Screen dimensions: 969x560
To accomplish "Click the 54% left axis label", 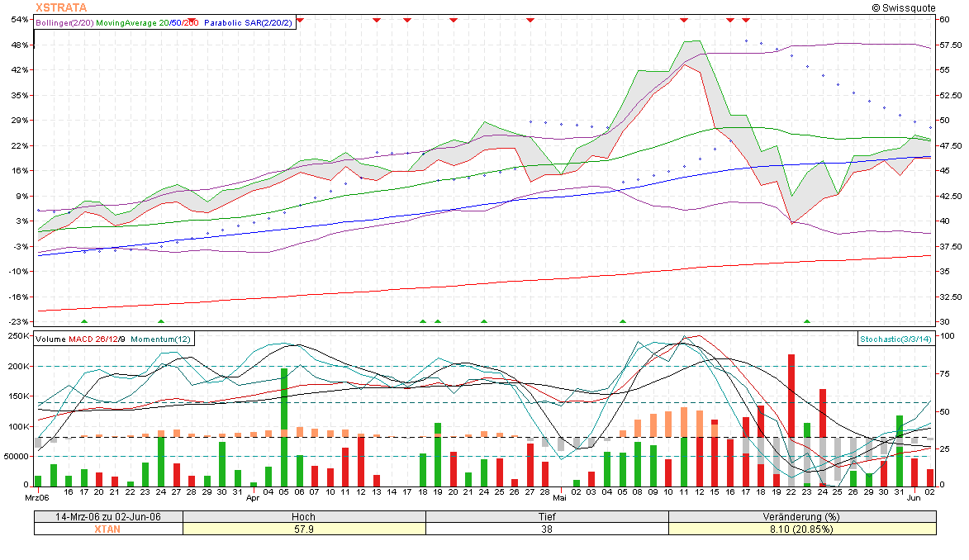I will (x=20, y=19).
